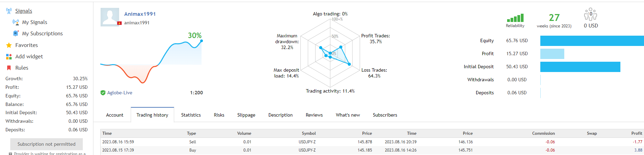Open the Statistics tab
The image size is (644, 155).
point(191,115)
